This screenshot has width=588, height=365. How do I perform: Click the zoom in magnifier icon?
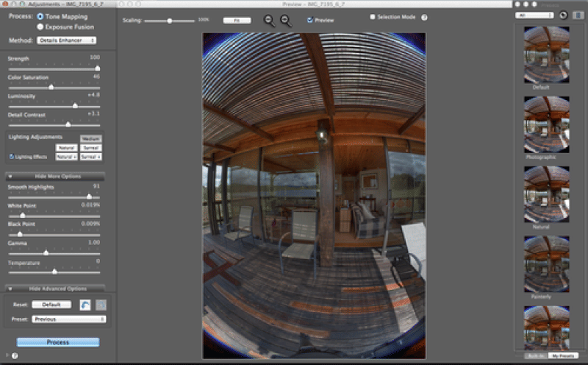286,21
